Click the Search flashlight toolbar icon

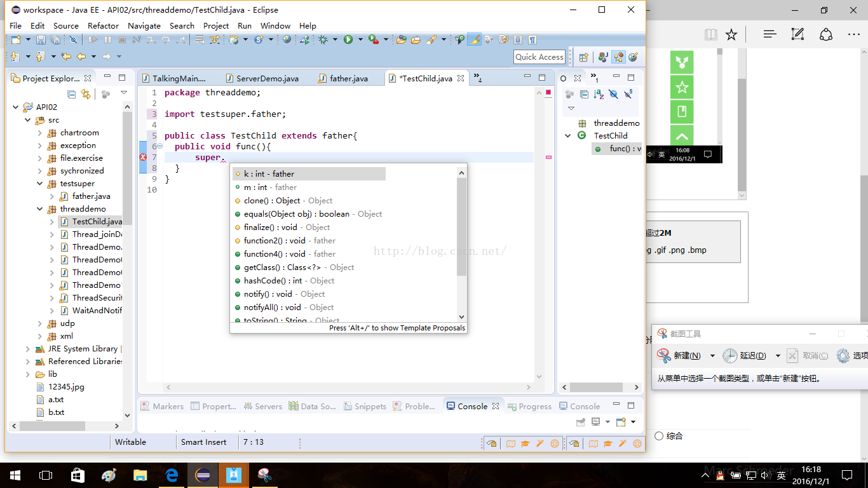click(x=432, y=39)
